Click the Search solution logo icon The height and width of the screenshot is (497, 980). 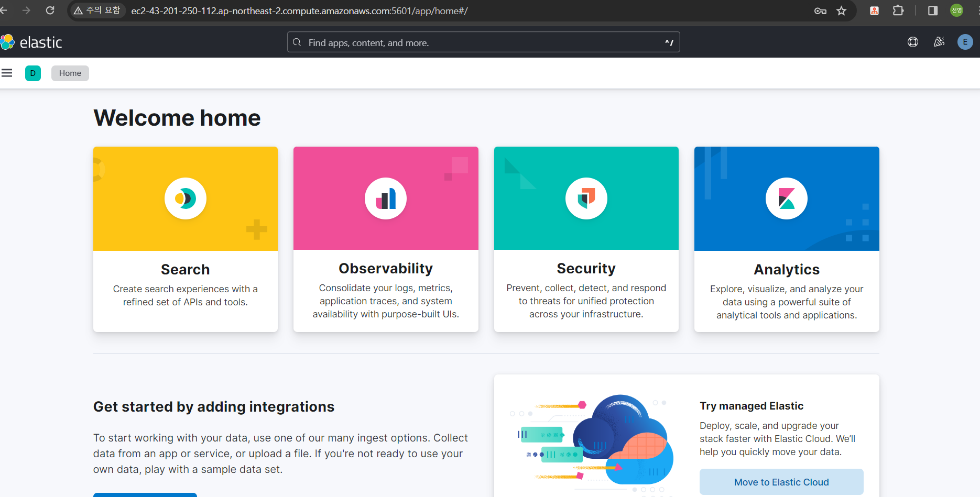point(186,198)
